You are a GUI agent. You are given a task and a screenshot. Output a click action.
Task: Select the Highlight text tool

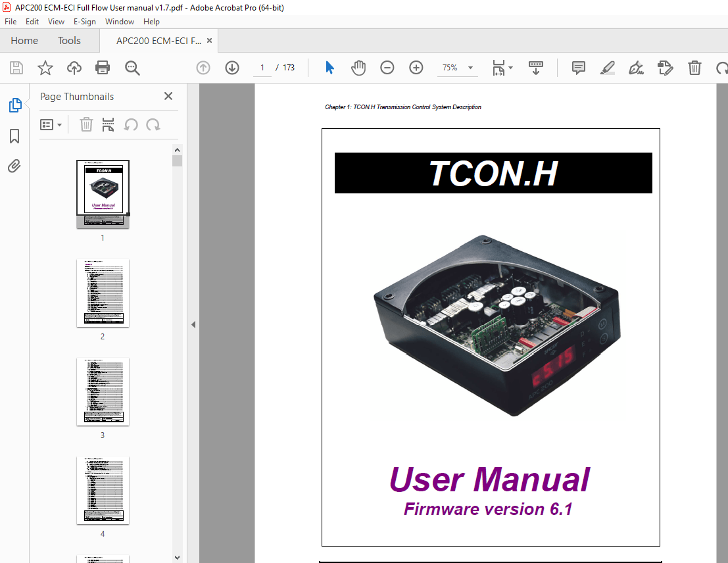click(x=607, y=68)
